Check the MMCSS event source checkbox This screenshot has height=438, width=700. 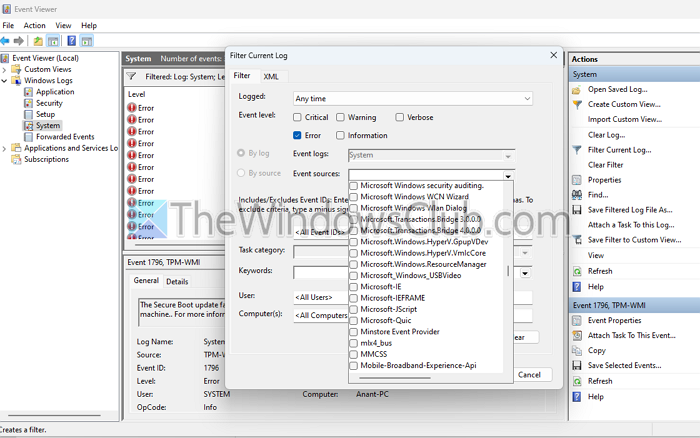pos(354,355)
